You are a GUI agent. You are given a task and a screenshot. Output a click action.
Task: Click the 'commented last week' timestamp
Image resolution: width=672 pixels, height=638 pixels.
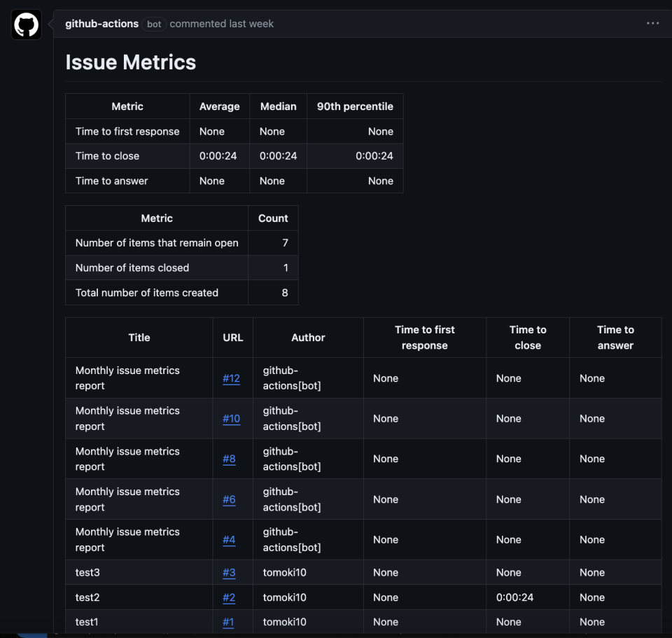tap(221, 23)
